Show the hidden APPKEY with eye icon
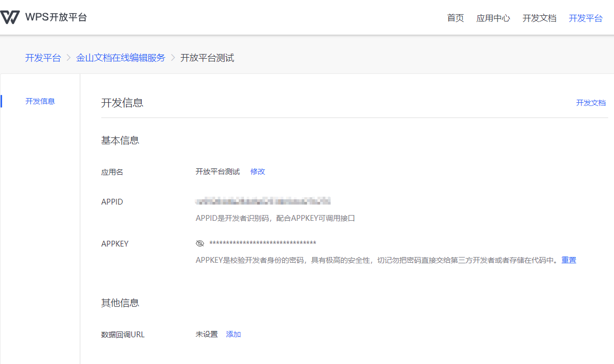614x364 pixels. (x=199, y=243)
